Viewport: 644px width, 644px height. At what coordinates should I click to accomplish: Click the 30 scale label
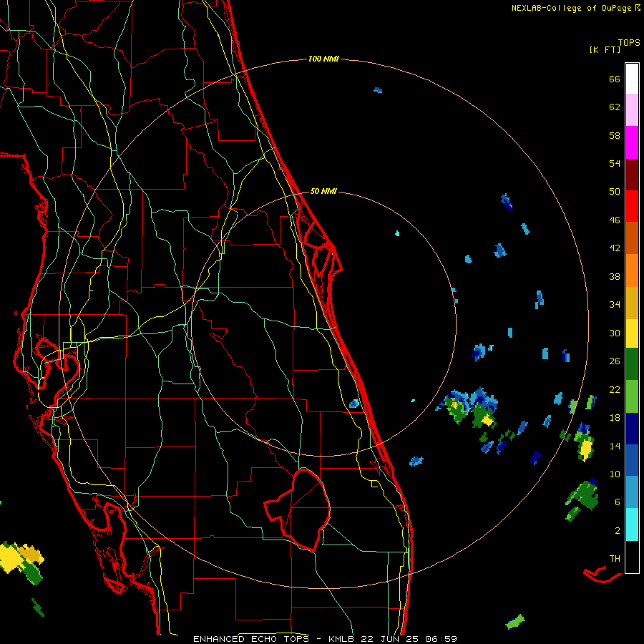pos(615,333)
